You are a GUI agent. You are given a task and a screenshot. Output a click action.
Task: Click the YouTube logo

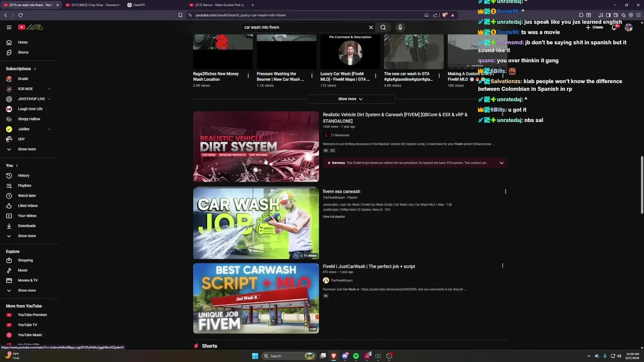(x=31, y=27)
